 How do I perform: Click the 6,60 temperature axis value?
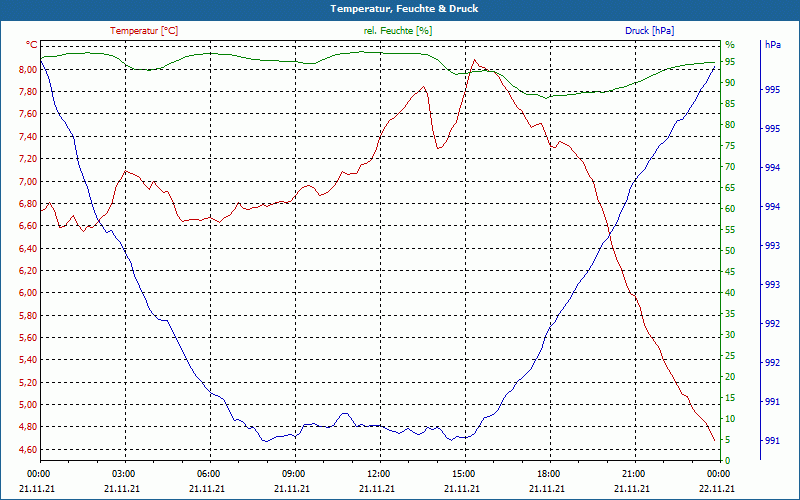28,226
